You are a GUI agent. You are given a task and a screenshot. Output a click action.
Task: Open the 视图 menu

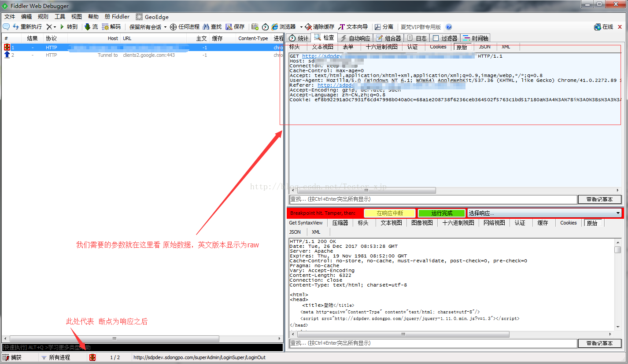point(77,17)
